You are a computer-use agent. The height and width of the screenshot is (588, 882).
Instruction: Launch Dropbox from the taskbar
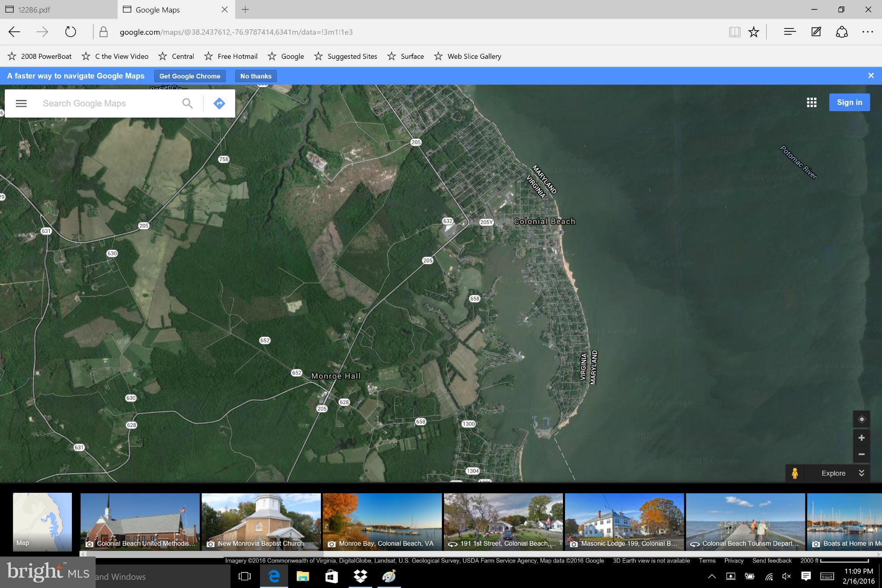point(360,576)
